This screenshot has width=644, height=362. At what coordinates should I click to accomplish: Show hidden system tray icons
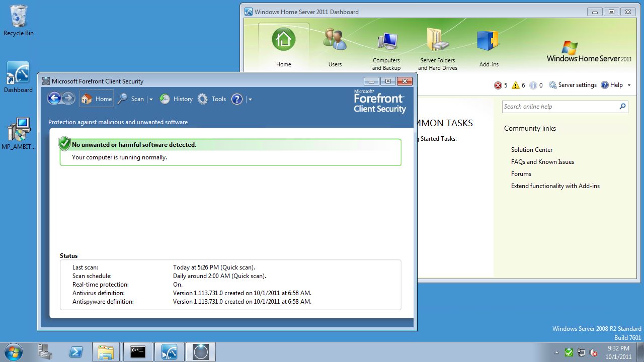pyautogui.click(x=556, y=352)
